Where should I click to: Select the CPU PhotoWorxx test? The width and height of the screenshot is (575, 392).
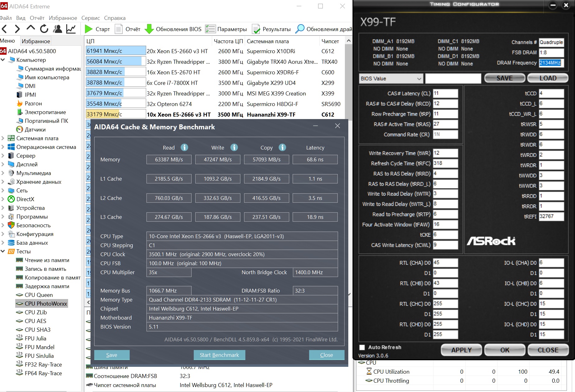point(42,304)
